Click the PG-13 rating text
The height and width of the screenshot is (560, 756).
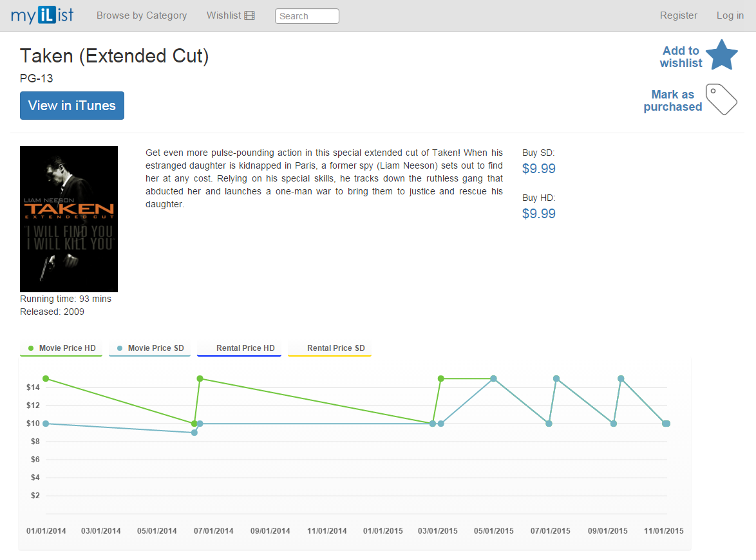pyautogui.click(x=36, y=79)
